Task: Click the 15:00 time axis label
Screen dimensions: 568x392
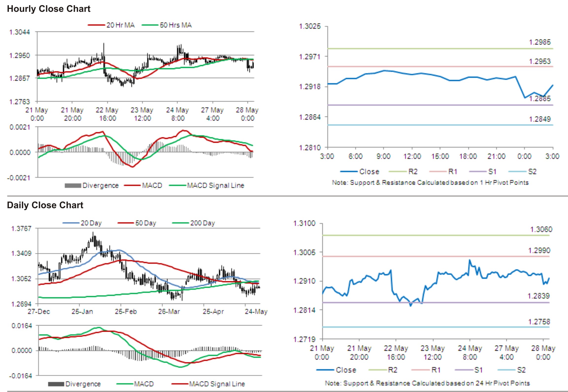Action: [440, 156]
